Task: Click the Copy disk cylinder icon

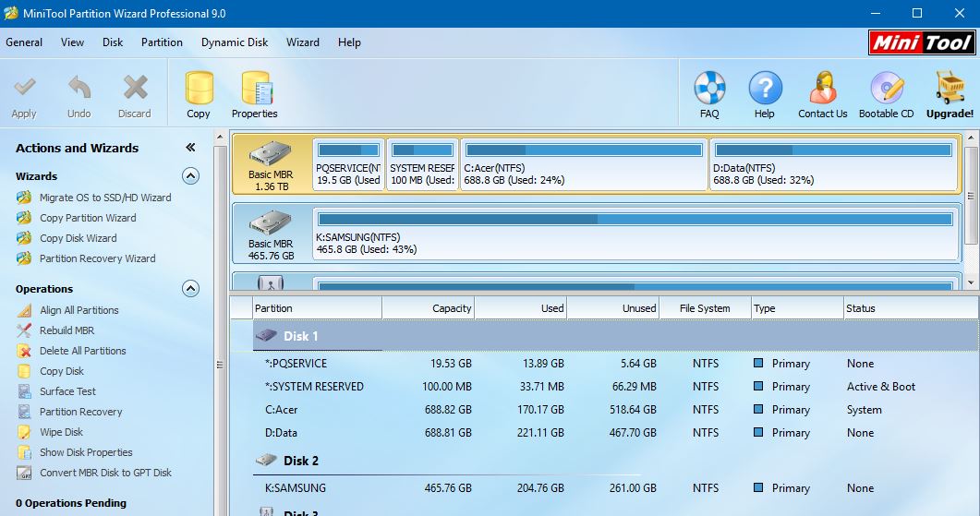Action: (199, 88)
